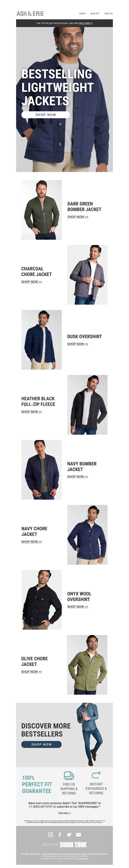Shop now for Dark Green Bomber Jacket
Viewport: 129px width, 868px height.
pyautogui.click(x=78, y=217)
